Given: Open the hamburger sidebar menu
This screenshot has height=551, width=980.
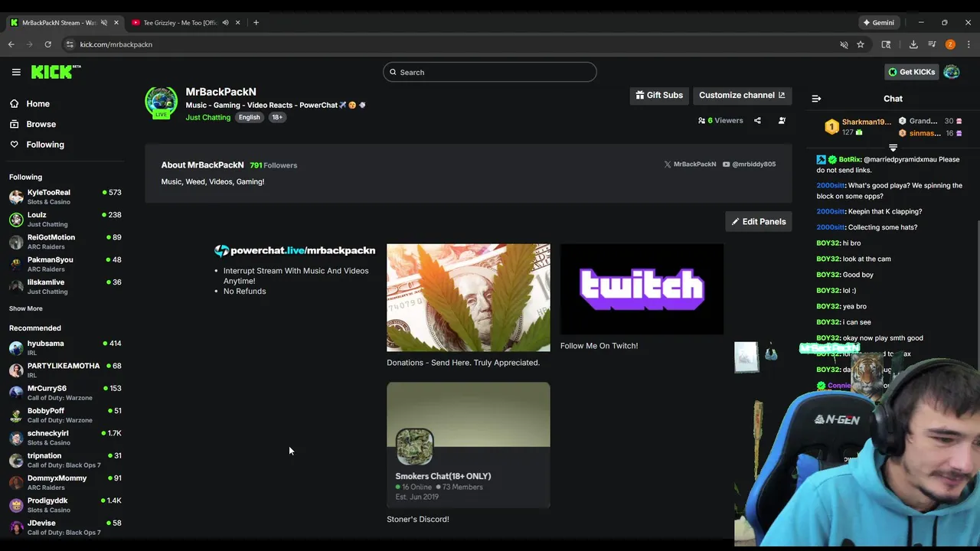Looking at the screenshot, I should [x=16, y=72].
